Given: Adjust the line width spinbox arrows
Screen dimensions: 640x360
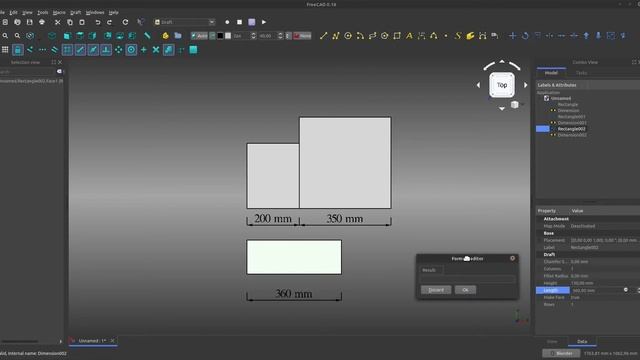Looking at the screenshot, I should [253, 36].
